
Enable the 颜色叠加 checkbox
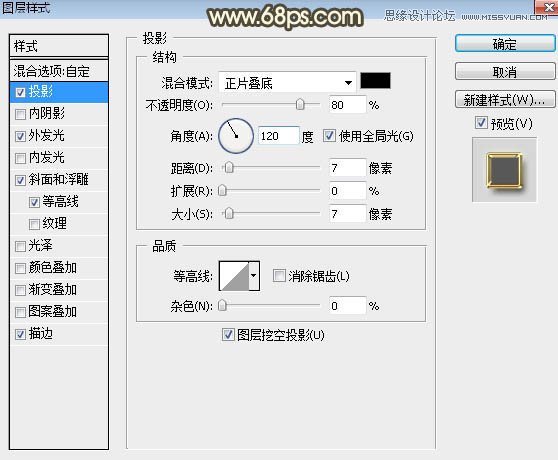20,269
